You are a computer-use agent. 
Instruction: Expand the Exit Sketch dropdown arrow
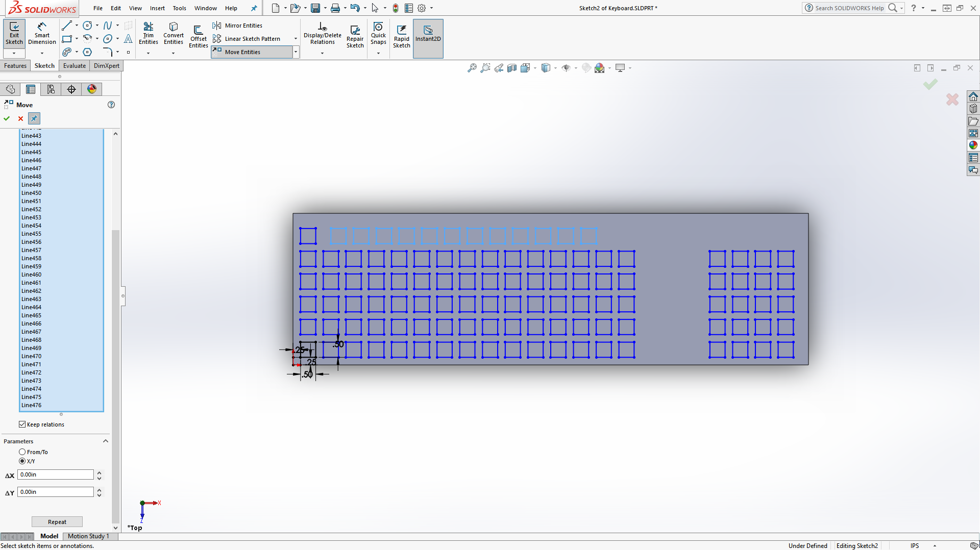14,53
